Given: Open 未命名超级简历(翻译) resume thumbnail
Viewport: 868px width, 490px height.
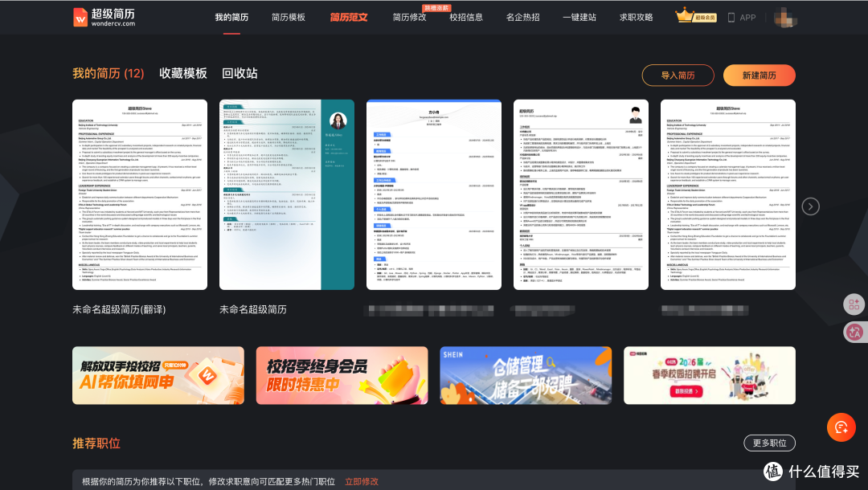Looking at the screenshot, I should (x=140, y=194).
